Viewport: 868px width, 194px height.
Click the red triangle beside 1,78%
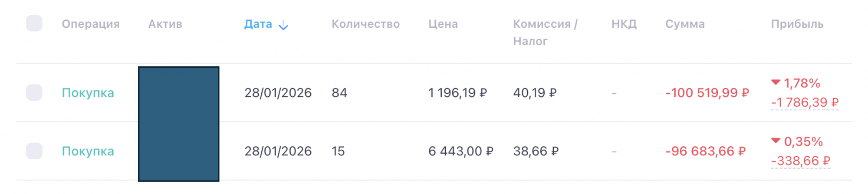776,82
